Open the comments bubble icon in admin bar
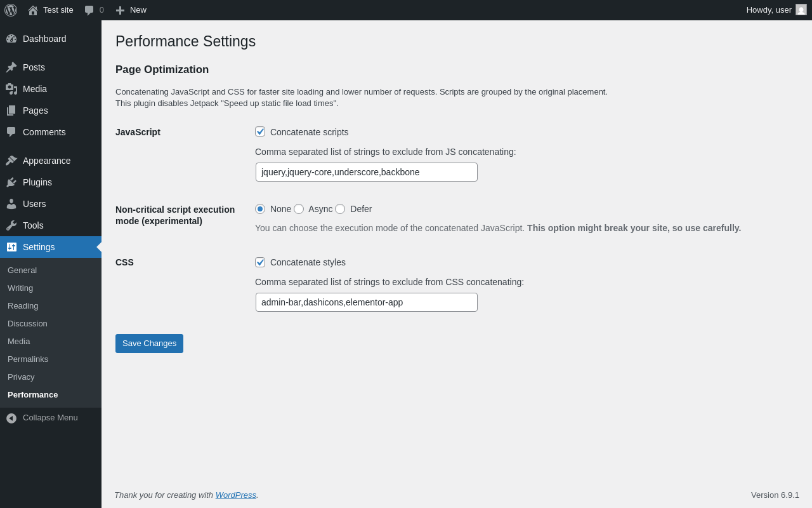This screenshot has height=508, width=812. [x=89, y=10]
